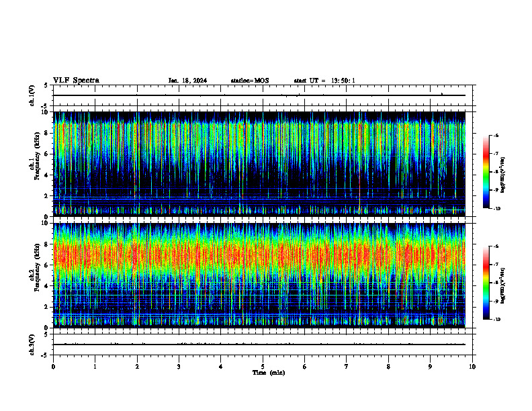Click the ch.2 colorbar log(PSD) label
Image resolution: width=532 pixels, height=411 pixels.
pos(502,285)
